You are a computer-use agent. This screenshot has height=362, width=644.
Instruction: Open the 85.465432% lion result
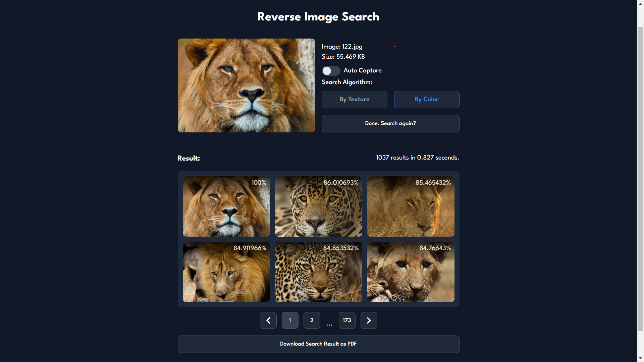click(x=411, y=206)
